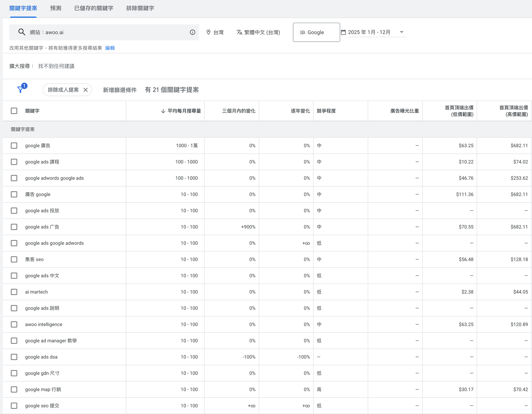Screen dimensions: 532x414
Task: Click the language translate icon
Action: click(239, 32)
